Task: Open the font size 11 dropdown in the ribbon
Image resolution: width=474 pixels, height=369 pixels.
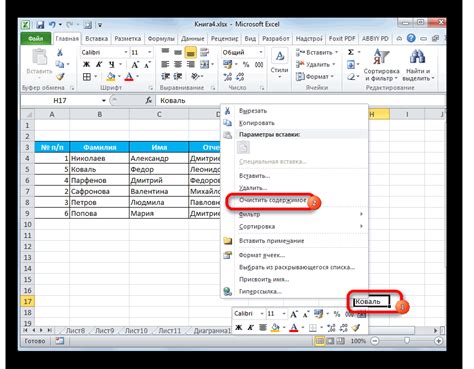Action: click(x=149, y=52)
